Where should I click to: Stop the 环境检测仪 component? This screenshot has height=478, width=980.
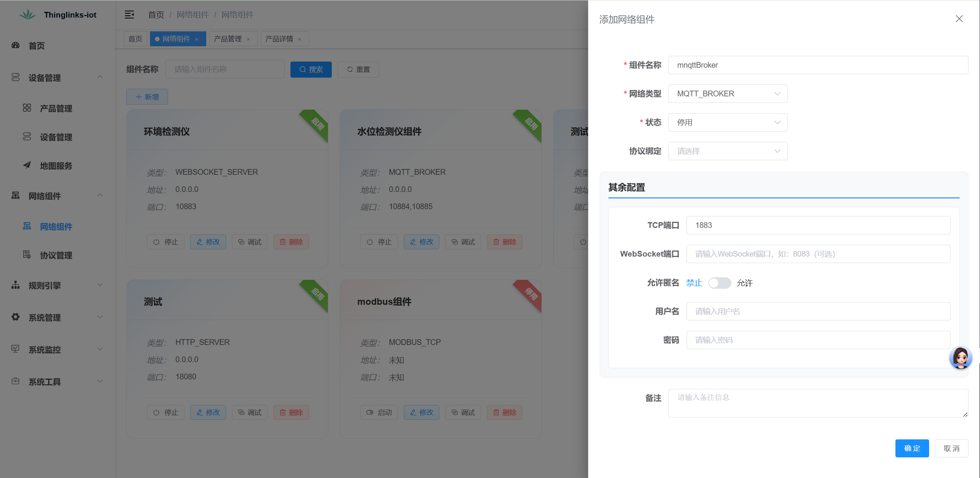tap(166, 242)
